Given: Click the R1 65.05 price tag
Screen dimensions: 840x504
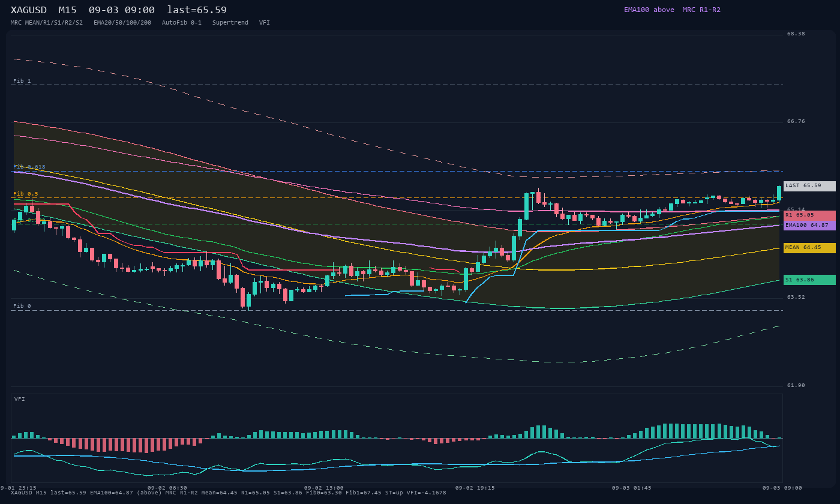Looking at the screenshot, I should (809, 215).
